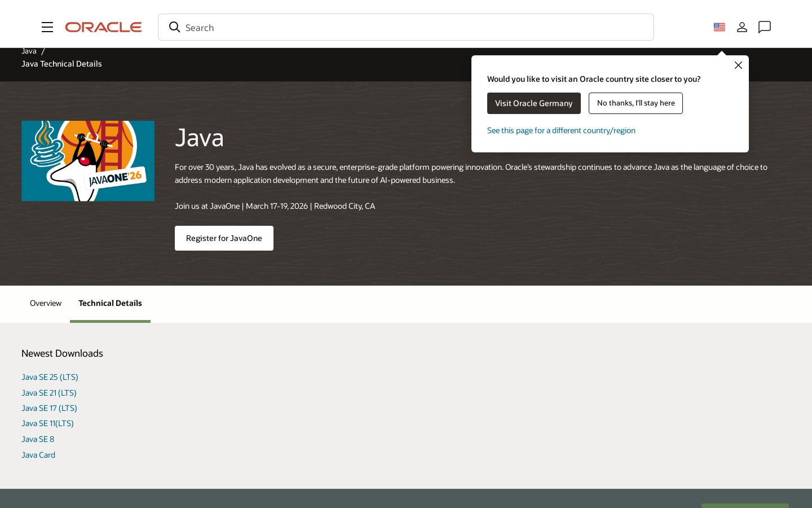Open the hamburger navigation menu
The width and height of the screenshot is (812, 508).
(47, 27)
